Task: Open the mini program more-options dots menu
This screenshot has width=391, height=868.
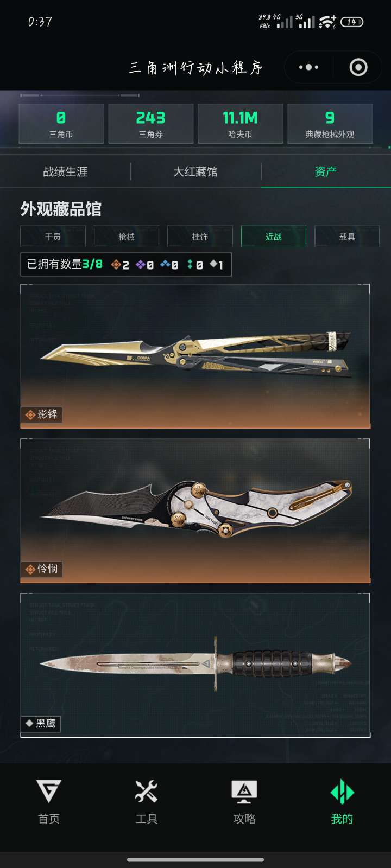Action: point(308,67)
